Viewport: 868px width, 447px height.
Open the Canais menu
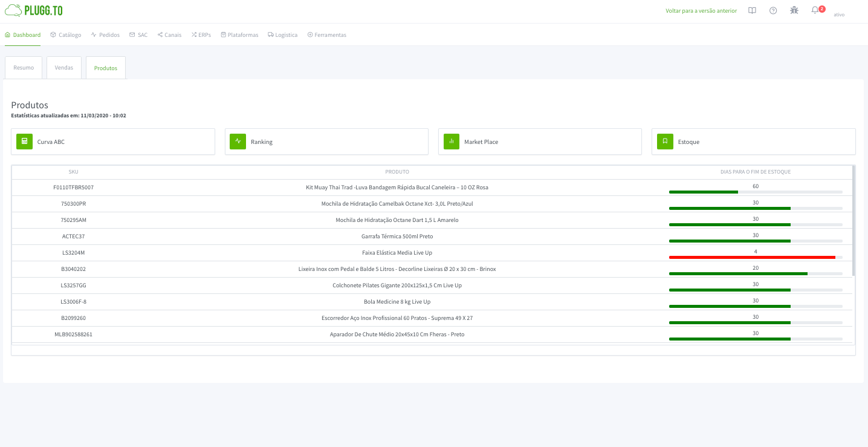tap(169, 34)
